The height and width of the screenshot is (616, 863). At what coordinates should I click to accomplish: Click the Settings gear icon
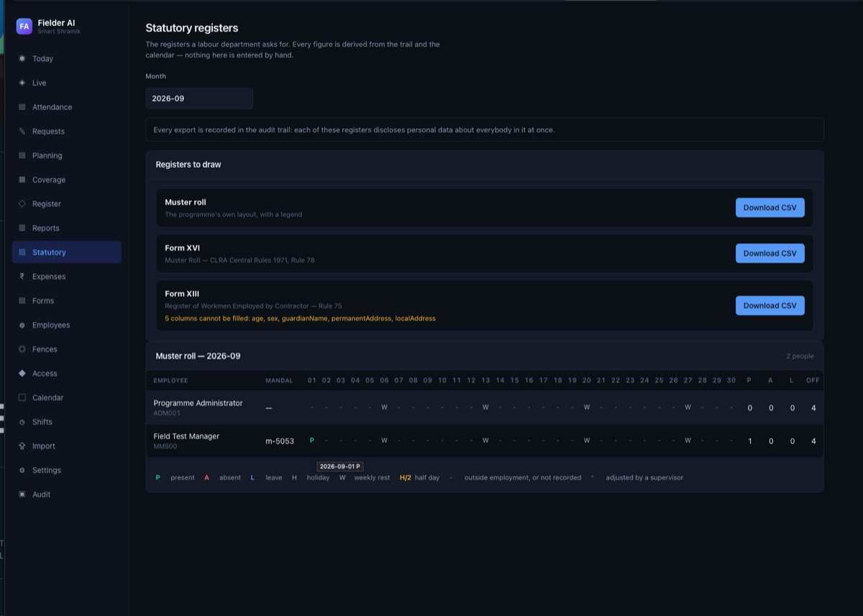(x=22, y=470)
